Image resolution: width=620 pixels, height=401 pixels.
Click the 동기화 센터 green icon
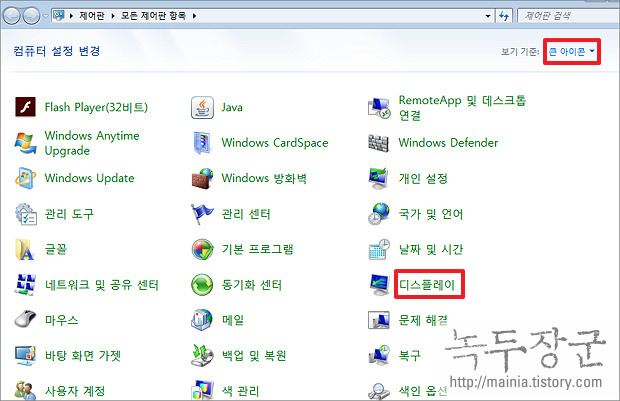[x=202, y=285]
